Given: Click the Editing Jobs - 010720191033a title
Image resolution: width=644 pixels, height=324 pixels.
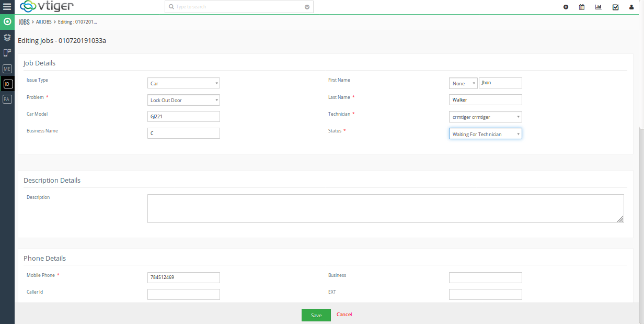Looking at the screenshot, I should click(62, 40).
